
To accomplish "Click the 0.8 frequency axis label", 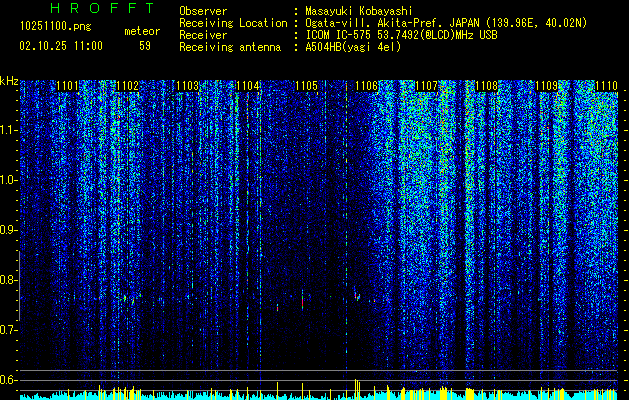I will (x=9, y=280).
